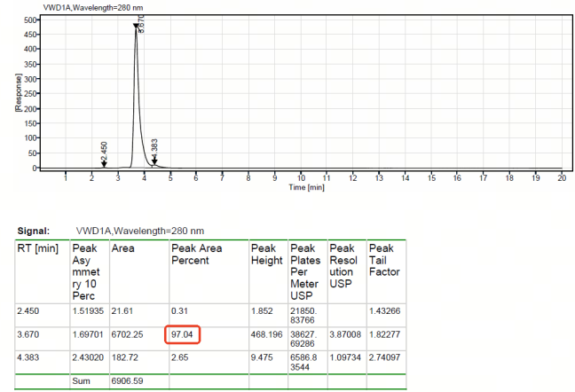This screenshot has height=392, width=575.
Task: Select the RT [min] column header
Action: (x=38, y=248)
